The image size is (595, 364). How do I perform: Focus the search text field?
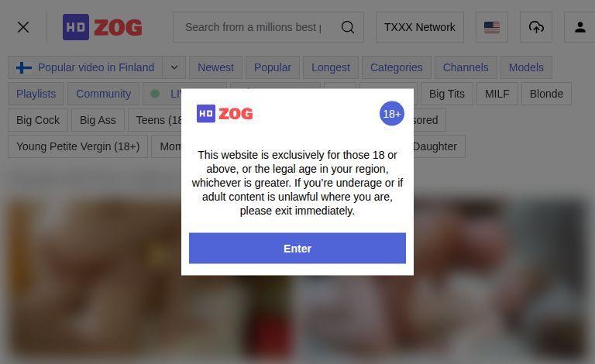pos(253,27)
